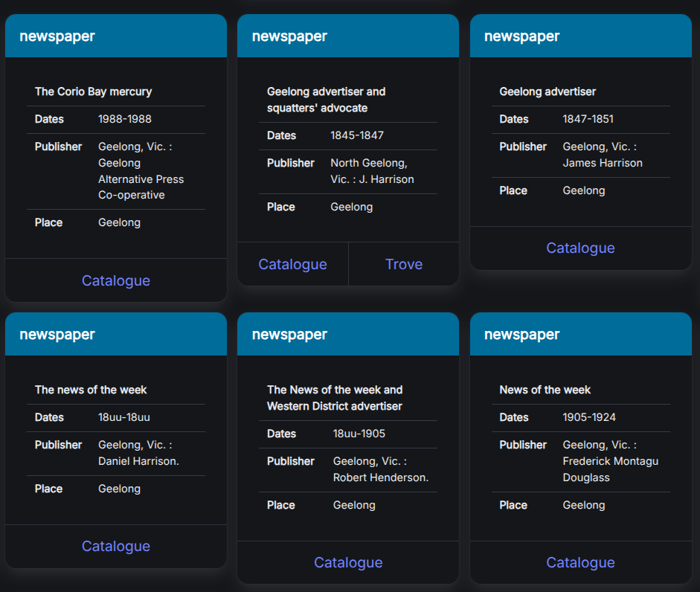The width and height of the screenshot is (700, 592).
Task: Select the 'Geelong advertiser and squatters' advocate' title
Action: point(326,100)
